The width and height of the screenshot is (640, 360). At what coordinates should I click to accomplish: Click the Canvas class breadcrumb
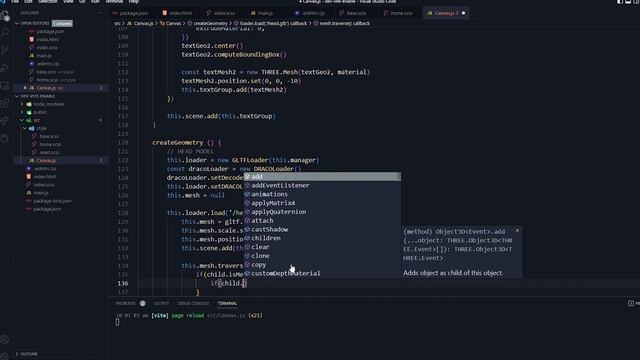point(171,23)
